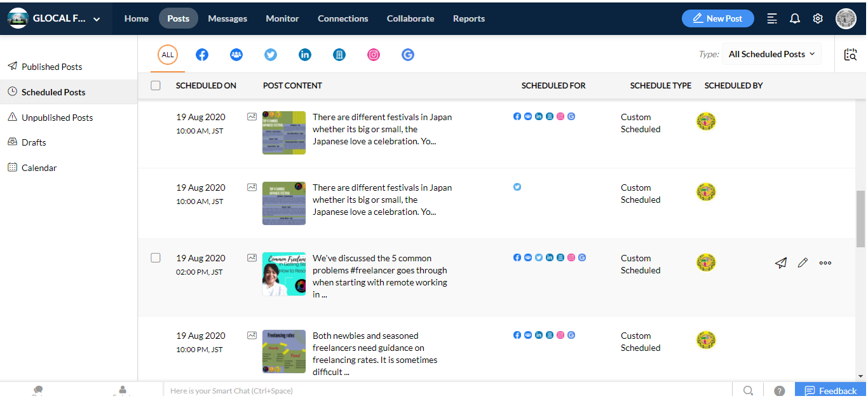The width and height of the screenshot is (868, 403).
Task: Filter scheduled posts by LinkedIn profile icon
Action: coord(305,55)
